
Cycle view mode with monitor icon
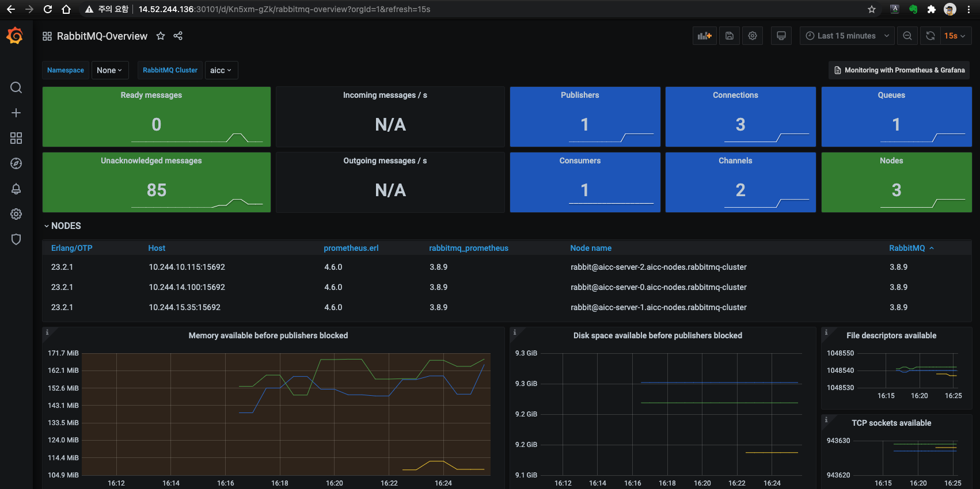[781, 36]
